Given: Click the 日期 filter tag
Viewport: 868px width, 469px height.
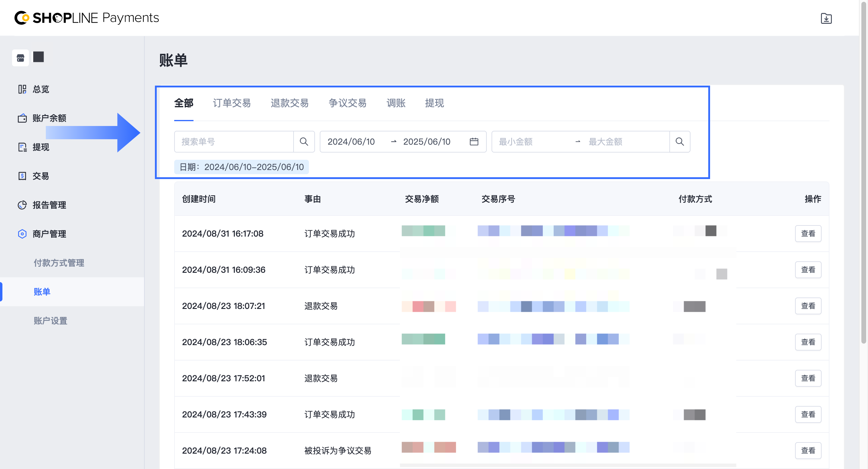Looking at the screenshot, I should [241, 167].
